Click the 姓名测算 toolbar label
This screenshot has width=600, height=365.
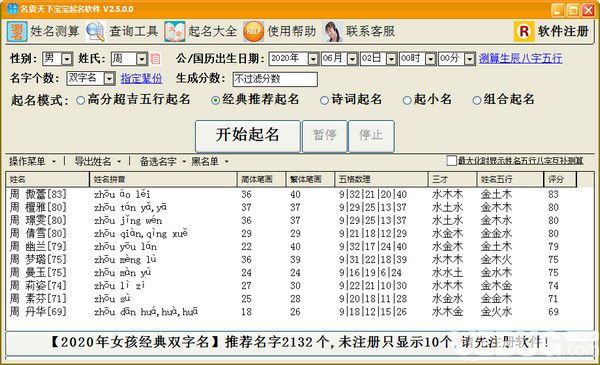(55, 31)
